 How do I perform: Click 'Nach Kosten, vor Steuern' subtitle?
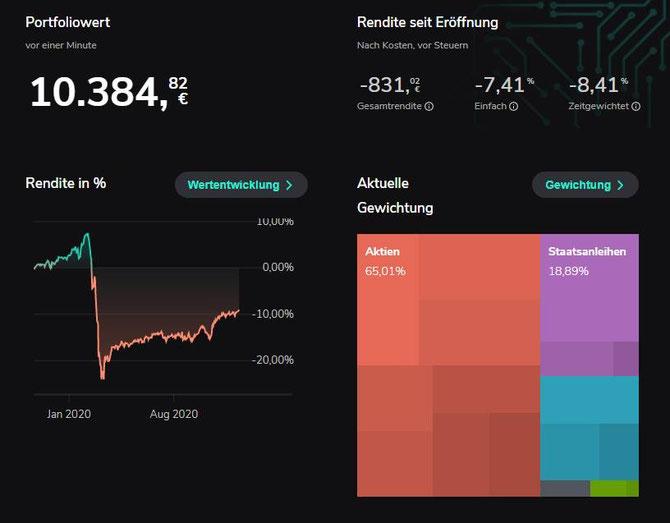tap(413, 45)
